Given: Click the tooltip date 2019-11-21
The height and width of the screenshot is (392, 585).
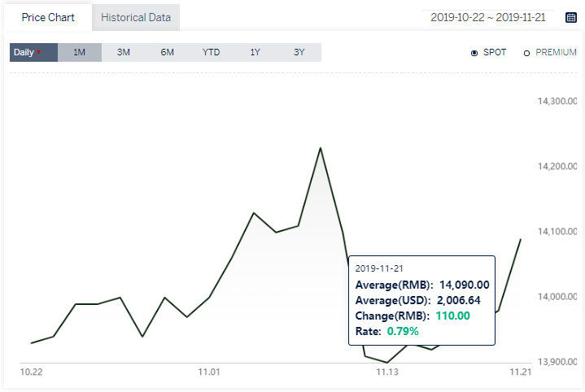Looking at the screenshot, I should click(x=379, y=268).
